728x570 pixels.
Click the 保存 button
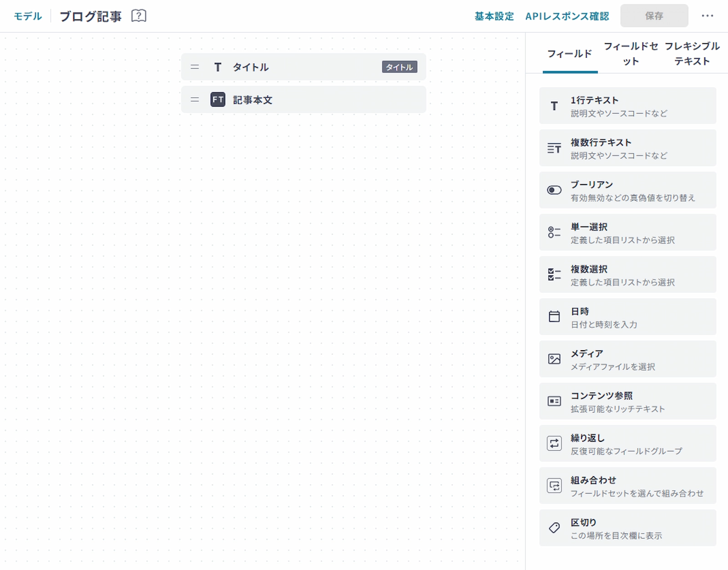tap(654, 16)
